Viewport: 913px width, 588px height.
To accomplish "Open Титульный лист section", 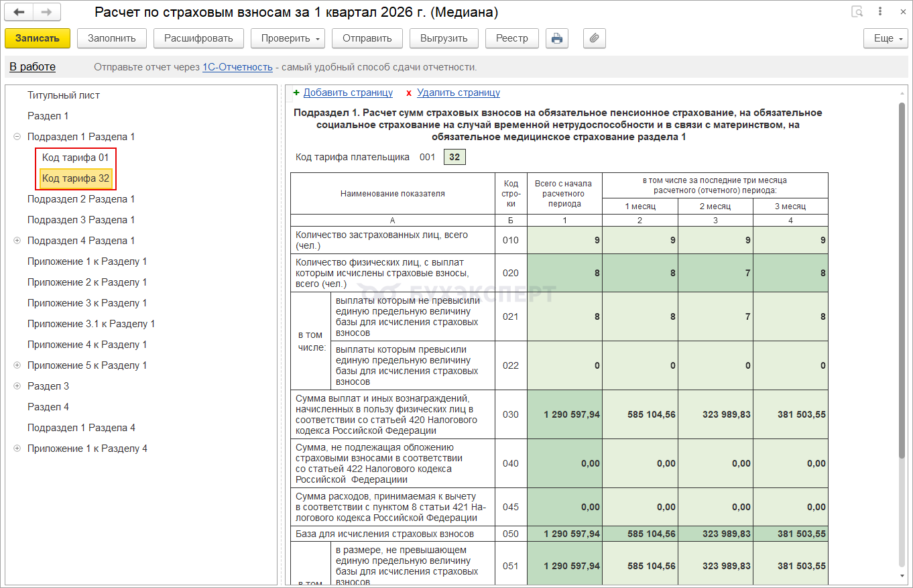I will click(64, 95).
